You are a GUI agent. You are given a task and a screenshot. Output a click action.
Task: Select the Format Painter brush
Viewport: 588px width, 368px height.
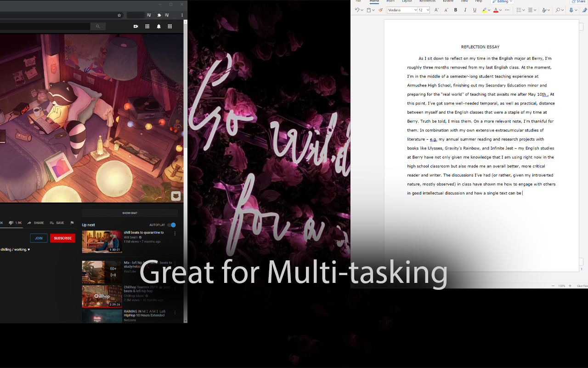pos(380,10)
